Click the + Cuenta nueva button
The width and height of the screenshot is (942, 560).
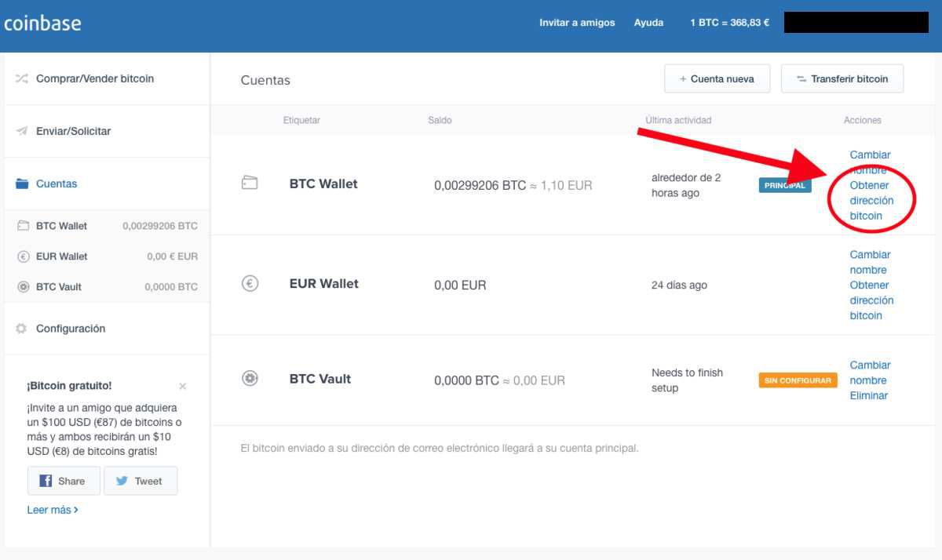[717, 78]
